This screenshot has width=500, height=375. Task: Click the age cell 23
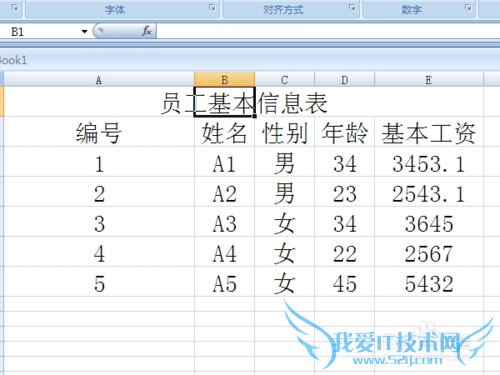coord(345,192)
